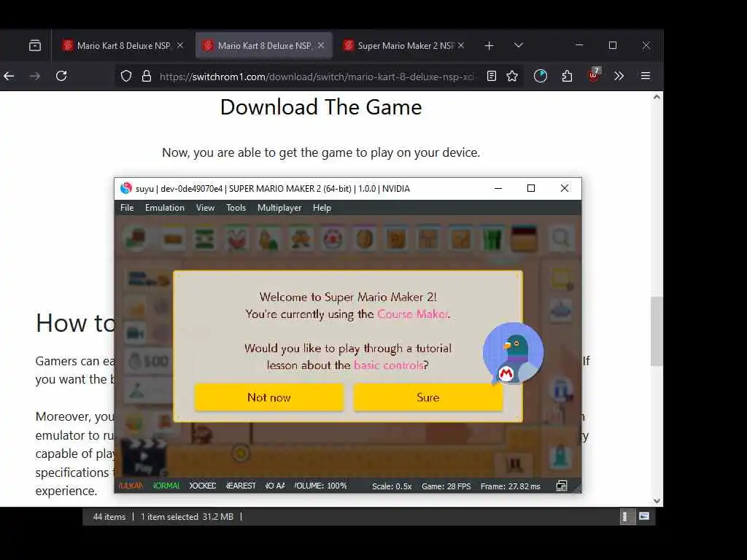Choose Sure in tutorial dialog
This screenshot has width=747, height=560.
pos(427,397)
